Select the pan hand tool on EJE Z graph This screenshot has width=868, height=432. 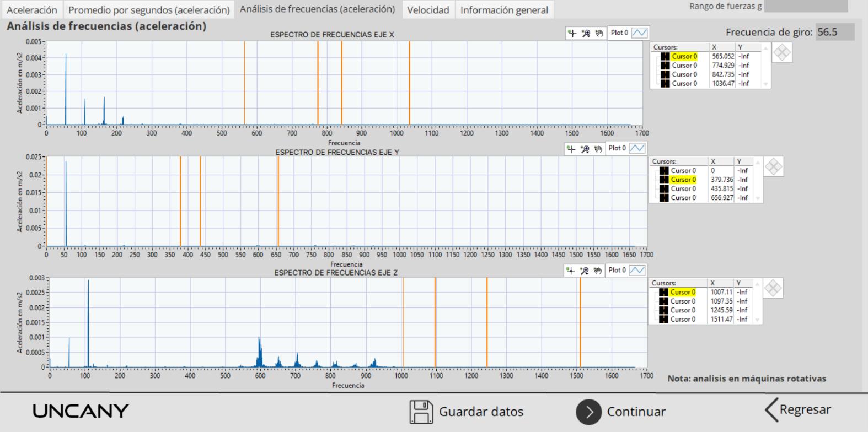[598, 271]
